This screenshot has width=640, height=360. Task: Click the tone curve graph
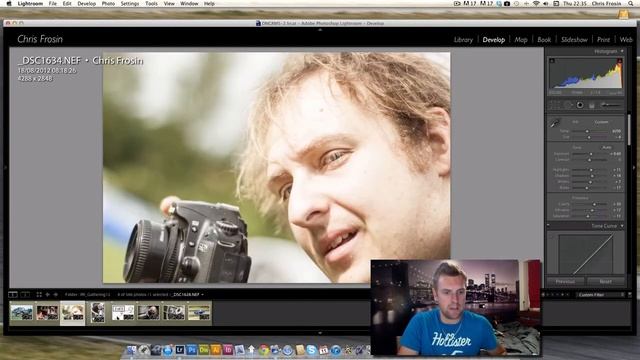pos(585,253)
